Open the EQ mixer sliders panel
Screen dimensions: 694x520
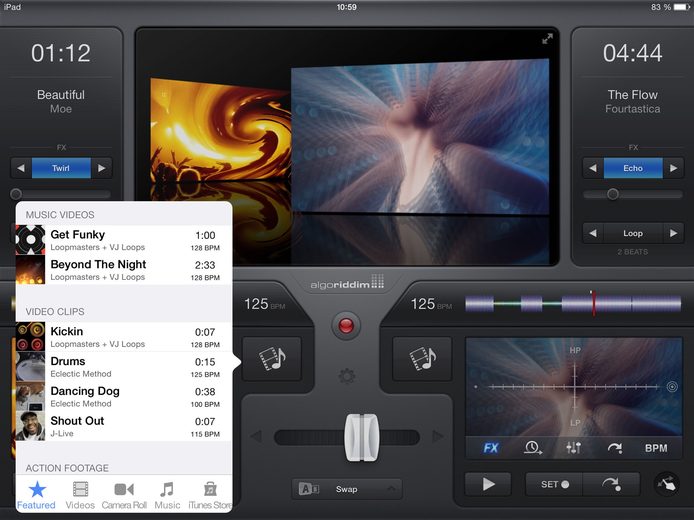click(574, 448)
